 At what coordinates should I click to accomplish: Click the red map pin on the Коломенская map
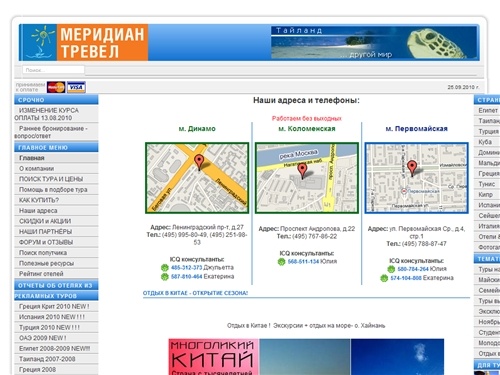pyautogui.click(x=302, y=171)
